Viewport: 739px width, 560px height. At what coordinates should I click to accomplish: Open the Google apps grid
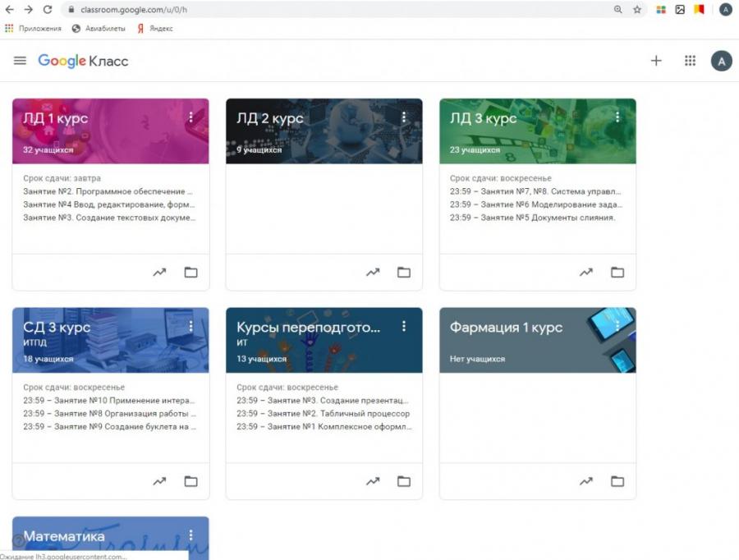click(690, 61)
